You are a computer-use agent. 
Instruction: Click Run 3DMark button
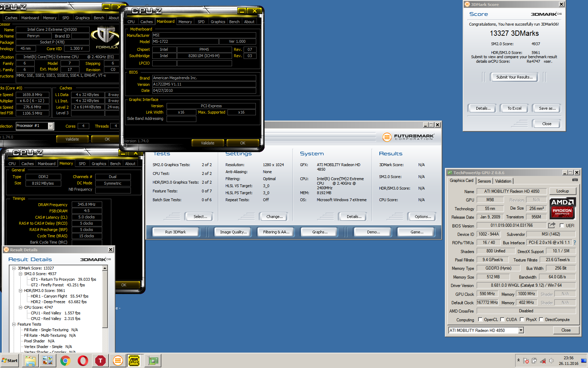(175, 232)
